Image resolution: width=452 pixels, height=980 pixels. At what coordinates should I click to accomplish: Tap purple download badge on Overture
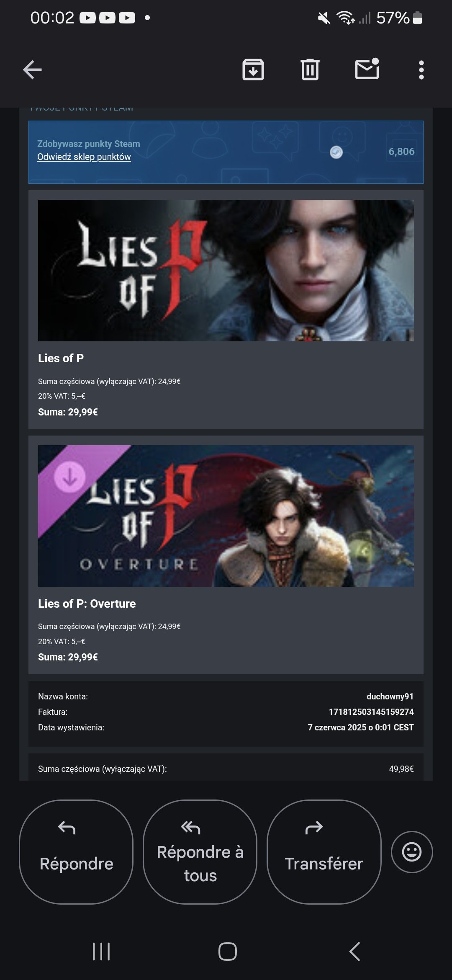point(70,477)
